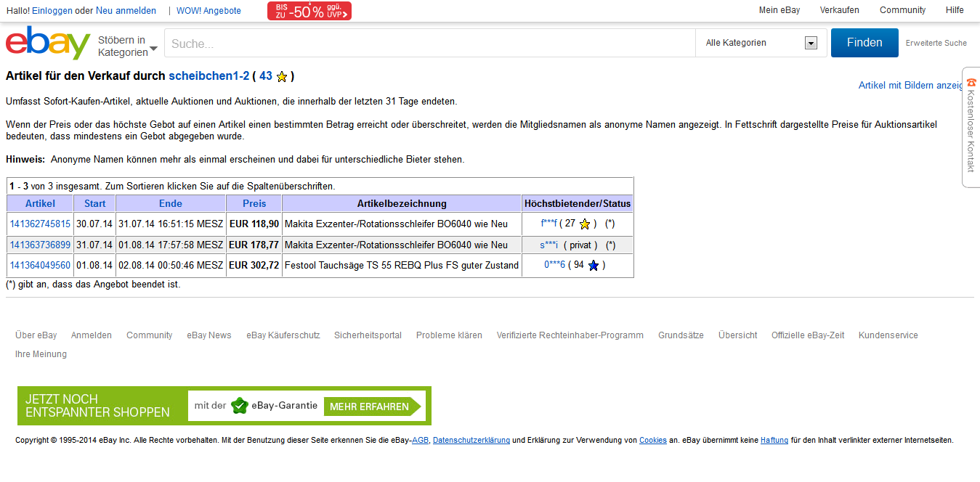Open WOW! Angebote link

(x=208, y=11)
